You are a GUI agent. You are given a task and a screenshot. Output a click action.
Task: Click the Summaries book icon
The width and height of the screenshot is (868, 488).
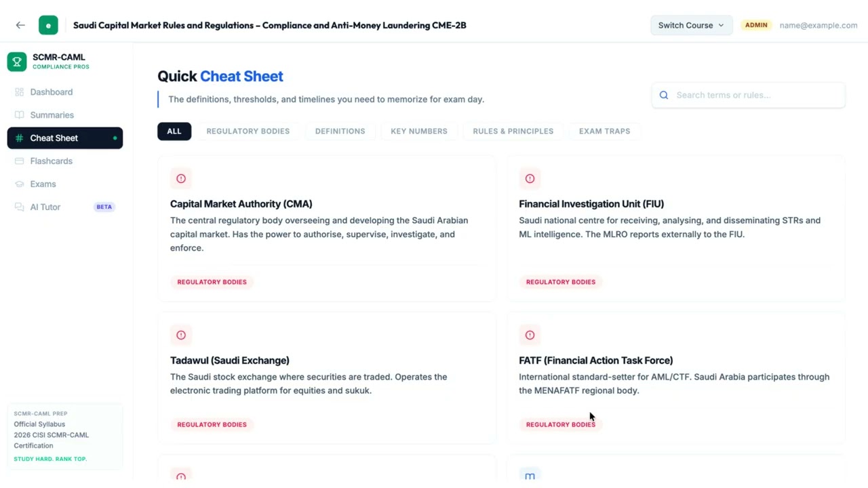click(x=19, y=115)
